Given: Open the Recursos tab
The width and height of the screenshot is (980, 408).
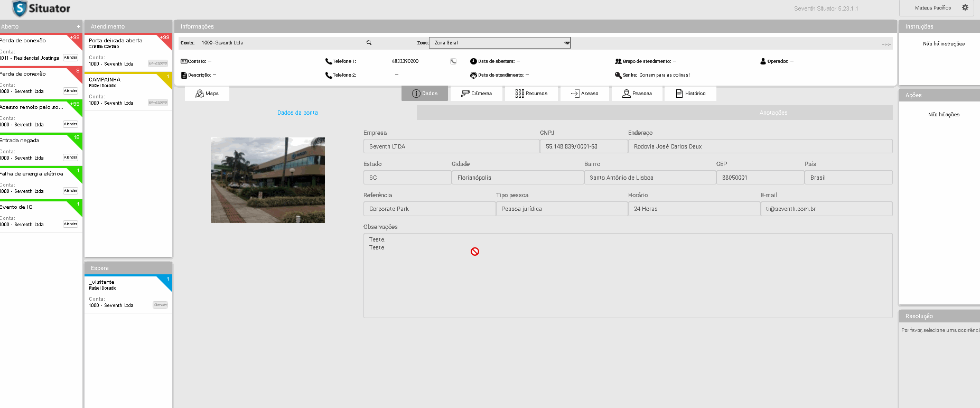Looking at the screenshot, I should (x=531, y=94).
